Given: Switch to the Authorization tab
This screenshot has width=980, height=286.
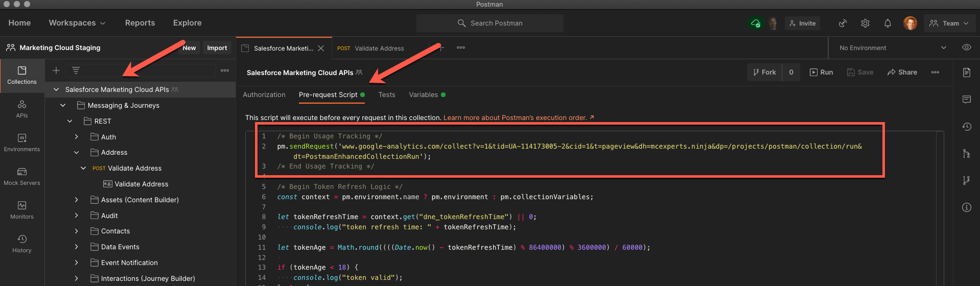Looking at the screenshot, I should pos(264,94).
